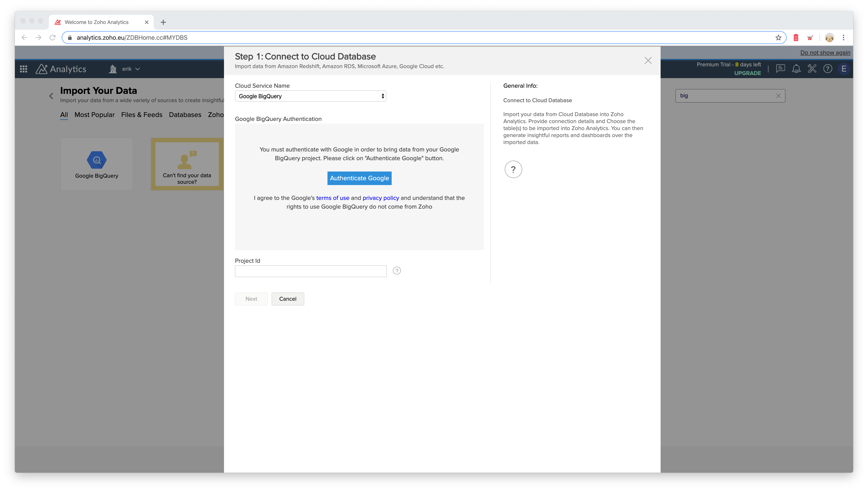Open Google's terms of use link
868x491 pixels.
(x=333, y=198)
